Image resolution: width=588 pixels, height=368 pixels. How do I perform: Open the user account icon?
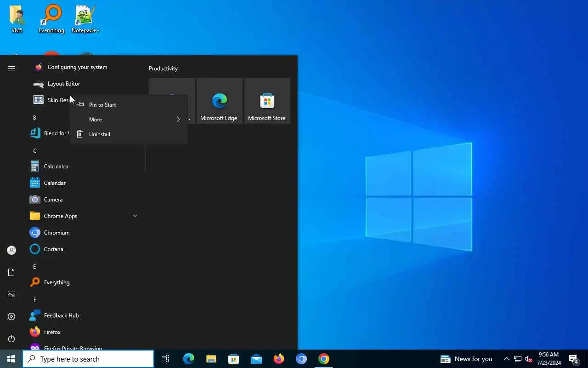point(11,250)
